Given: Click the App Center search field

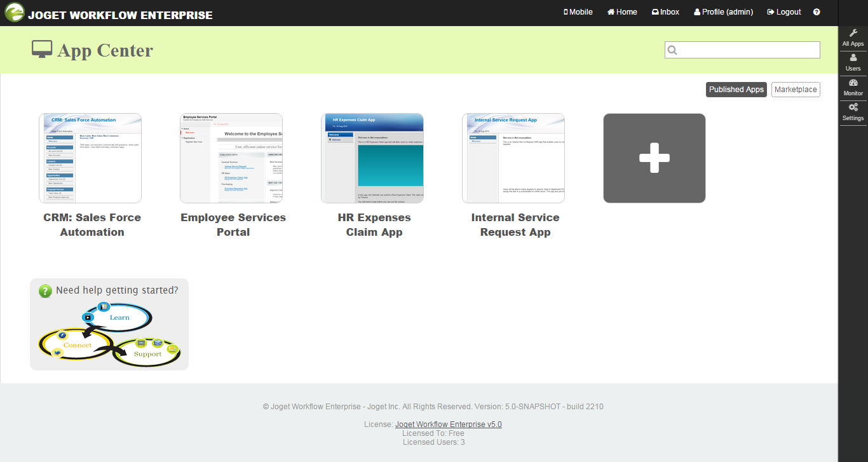Looking at the screenshot, I should pyautogui.click(x=742, y=50).
